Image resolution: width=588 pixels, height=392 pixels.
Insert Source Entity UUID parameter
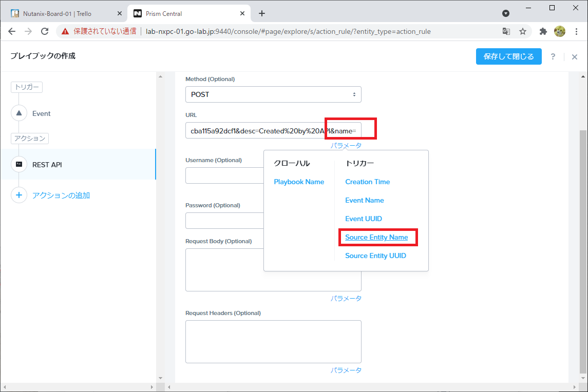coord(375,256)
